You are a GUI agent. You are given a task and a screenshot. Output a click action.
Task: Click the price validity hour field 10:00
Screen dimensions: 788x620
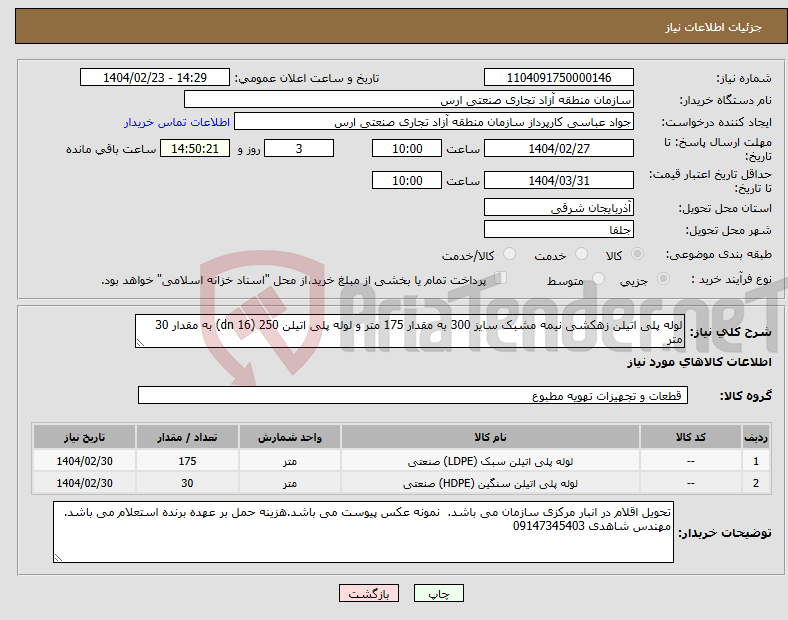[x=407, y=180]
